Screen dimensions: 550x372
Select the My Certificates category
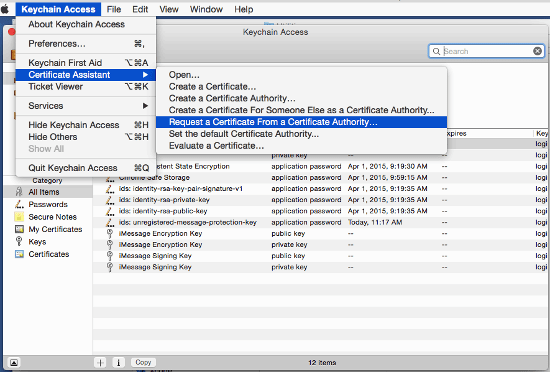coord(55,229)
